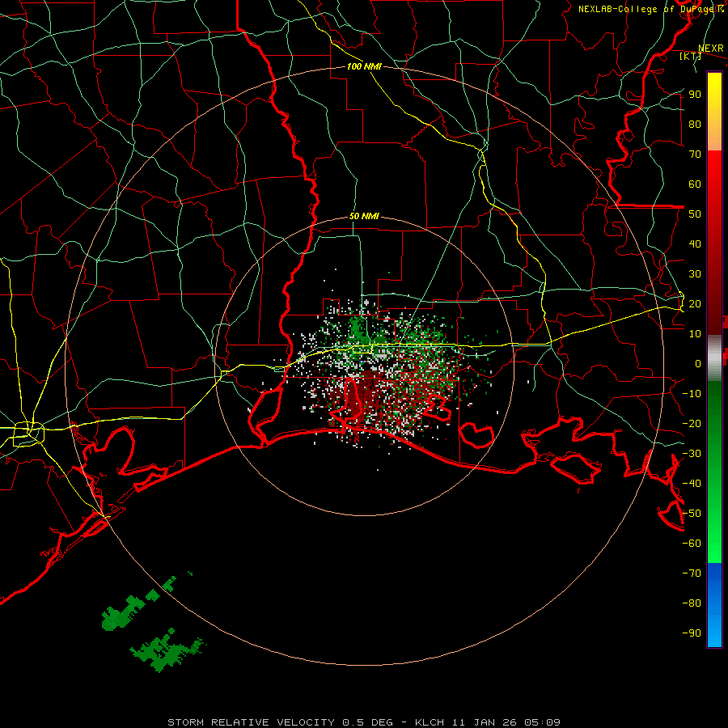This screenshot has width=728, height=728.
Task: Select the -50 value on the velocity scale
Action: pyautogui.click(x=692, y=514)
